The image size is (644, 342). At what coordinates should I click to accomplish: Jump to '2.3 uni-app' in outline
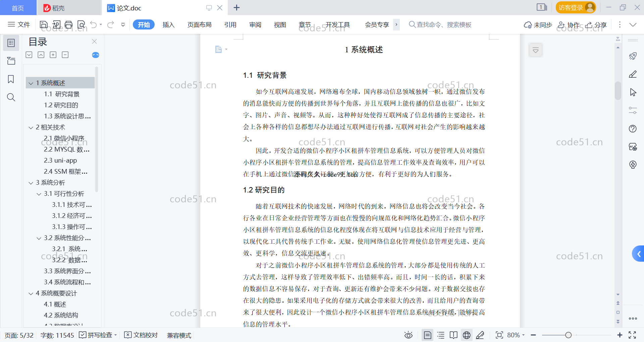point(60,161)
